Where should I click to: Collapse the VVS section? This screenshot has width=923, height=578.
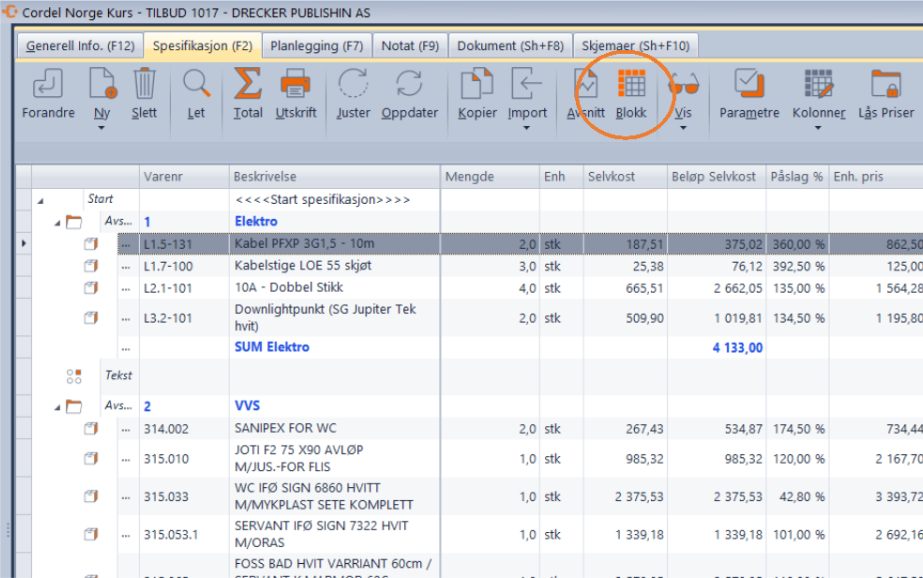coord(57,407)
